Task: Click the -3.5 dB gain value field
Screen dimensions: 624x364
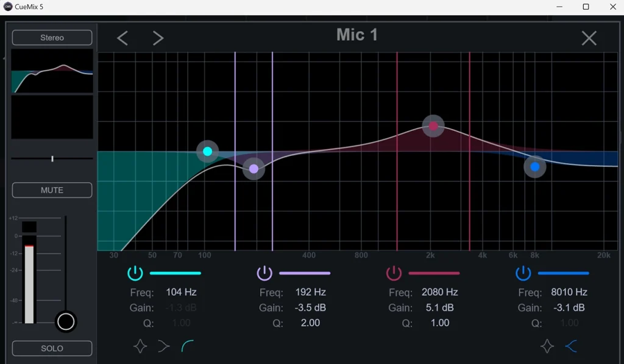Action: pyautogui.click(x=310, y=307)
